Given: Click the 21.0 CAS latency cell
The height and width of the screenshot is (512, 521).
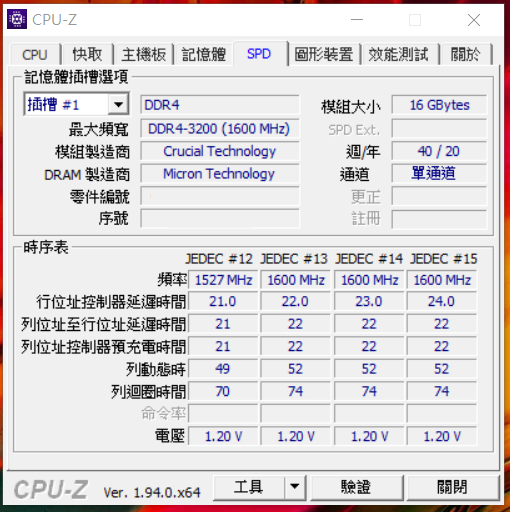Looking at the screenshot, I should pos(223,301).
